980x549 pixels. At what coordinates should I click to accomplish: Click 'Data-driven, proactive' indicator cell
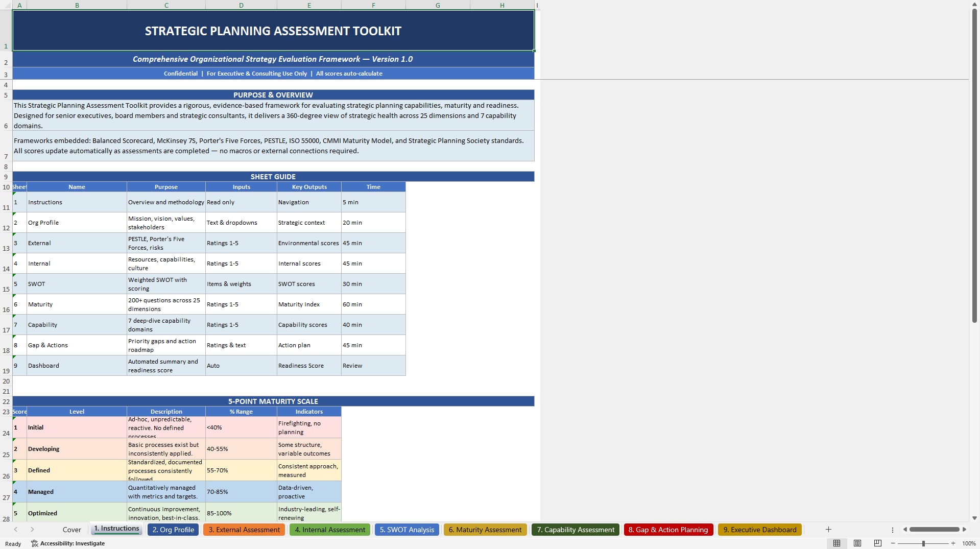click(309, 492)
